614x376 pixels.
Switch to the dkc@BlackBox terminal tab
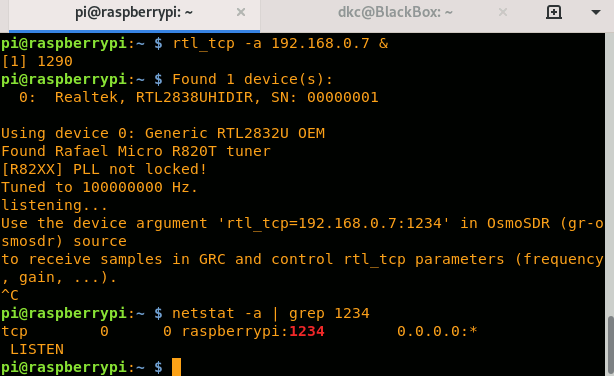click(395, 13)
